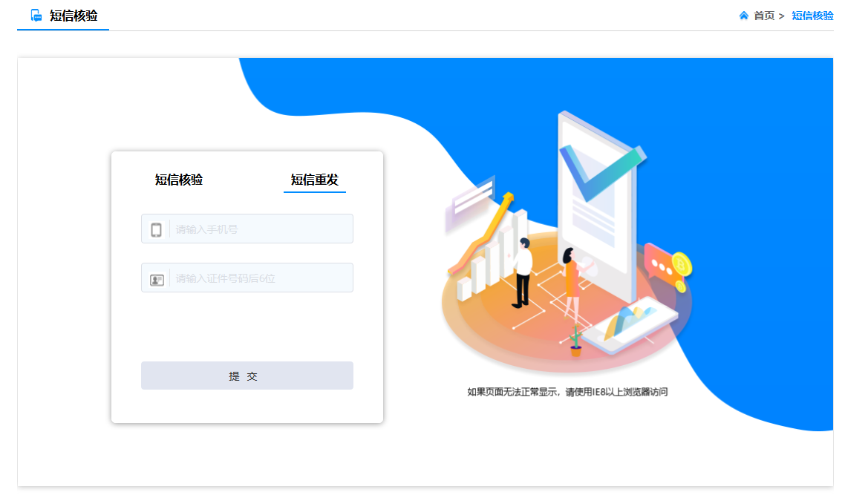Open the 首页 breadcrumb link

(764, 16)
